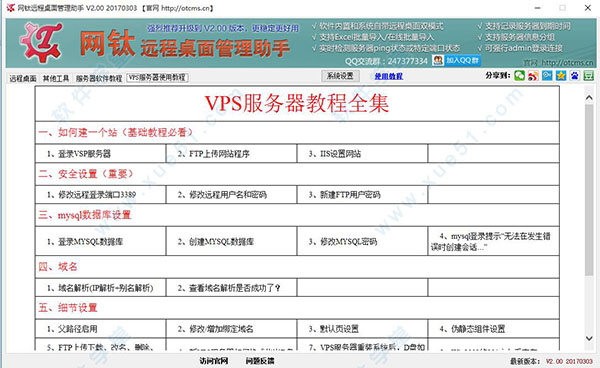This screenshot has height=368, width=600.
Task: Open the 系统设置 button
Action: 340,76
